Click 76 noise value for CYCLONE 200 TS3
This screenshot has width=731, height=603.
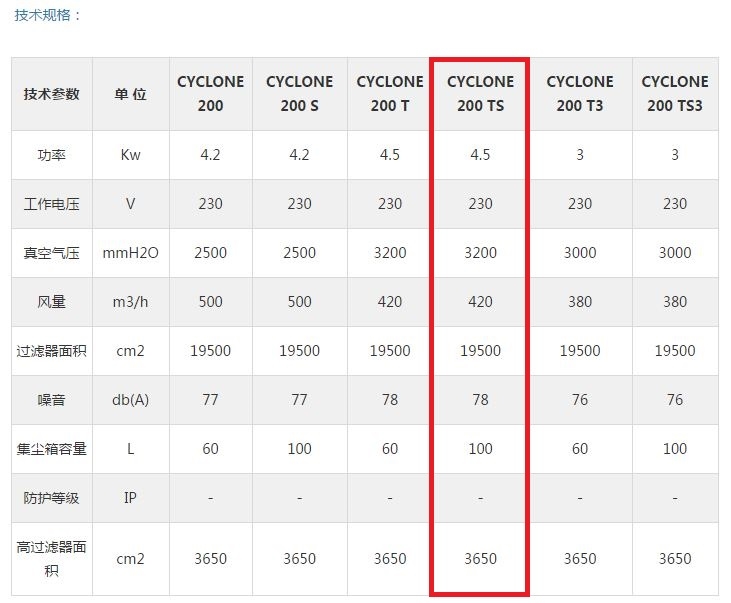coord(675,400)
